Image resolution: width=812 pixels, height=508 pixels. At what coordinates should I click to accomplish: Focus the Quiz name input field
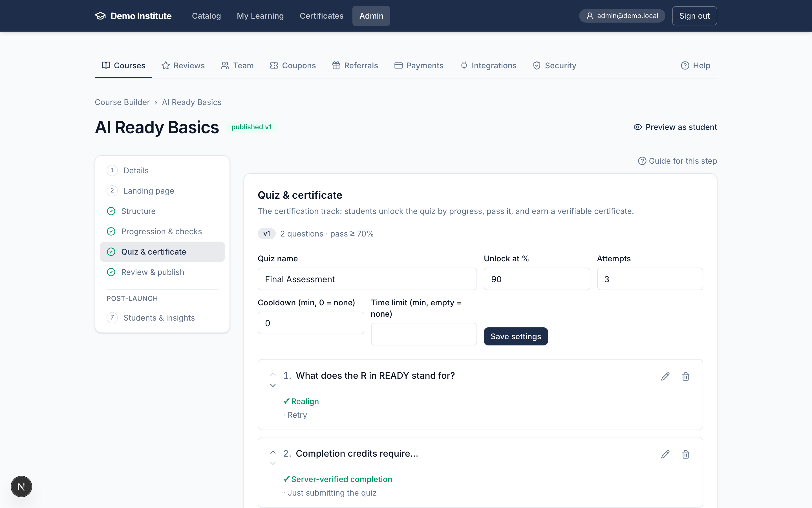coord(367,279)
